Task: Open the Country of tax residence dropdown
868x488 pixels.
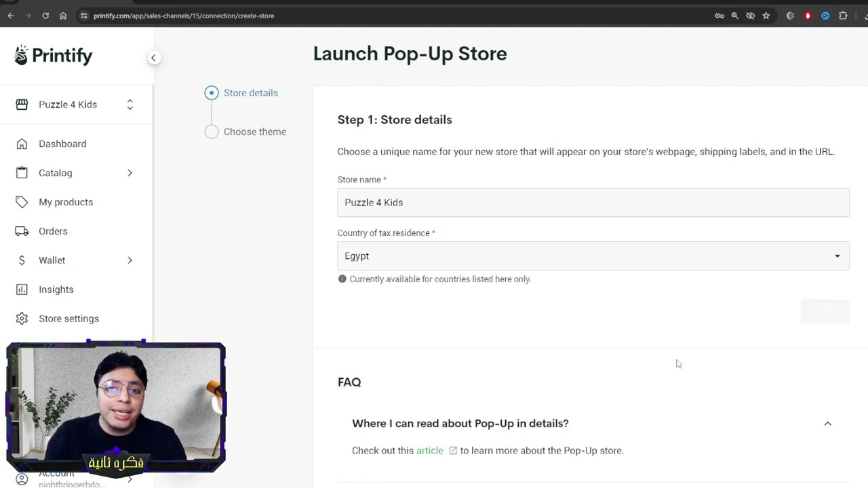Action: tap(593, 256)
